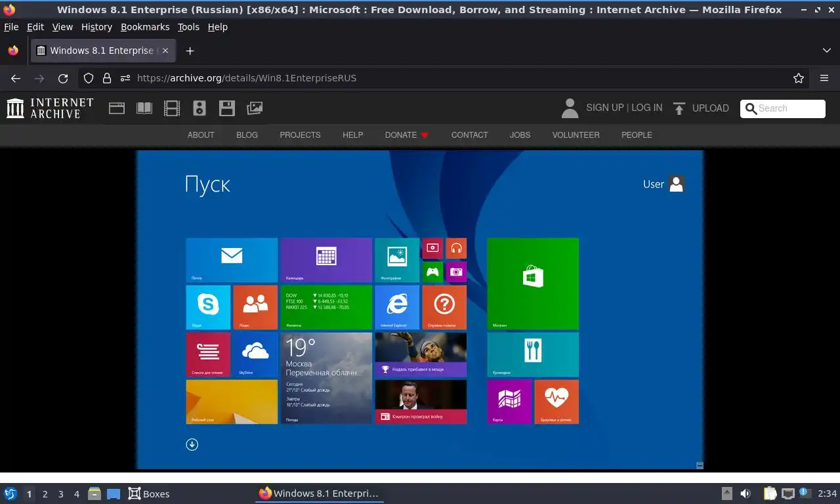Click the Reading List tile
This screenshot has width=840, height=504.
208,354
